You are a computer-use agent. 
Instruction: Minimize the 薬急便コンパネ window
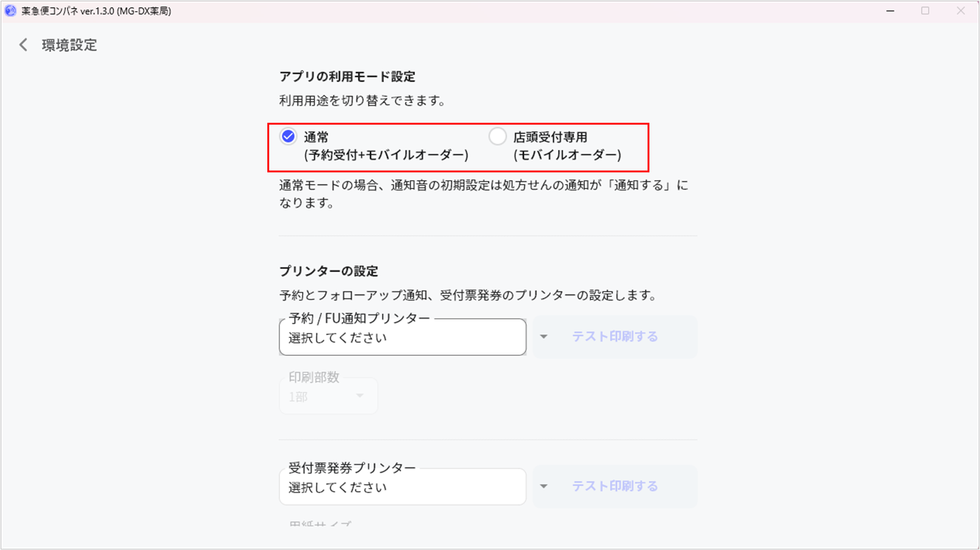coord(891,11)
